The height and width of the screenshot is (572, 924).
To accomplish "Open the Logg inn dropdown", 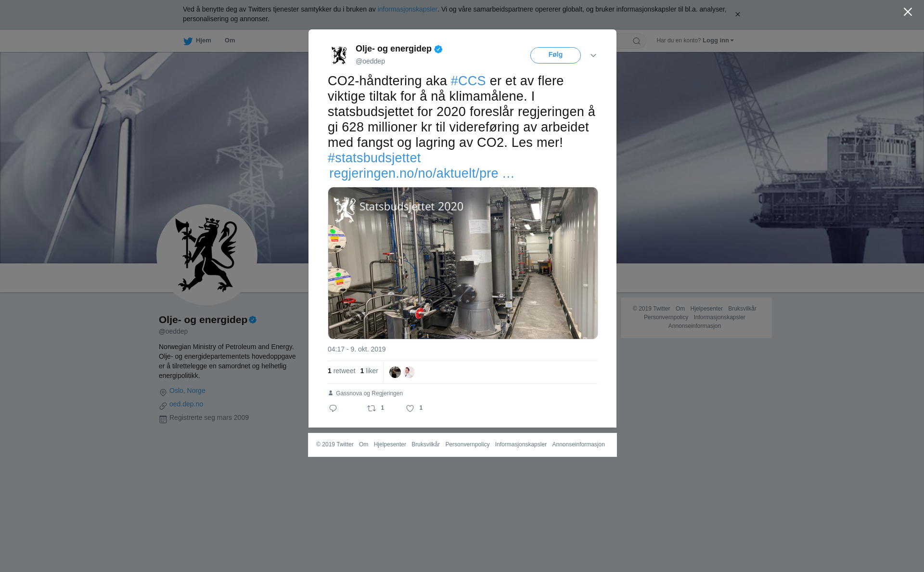I will (718, 40).
